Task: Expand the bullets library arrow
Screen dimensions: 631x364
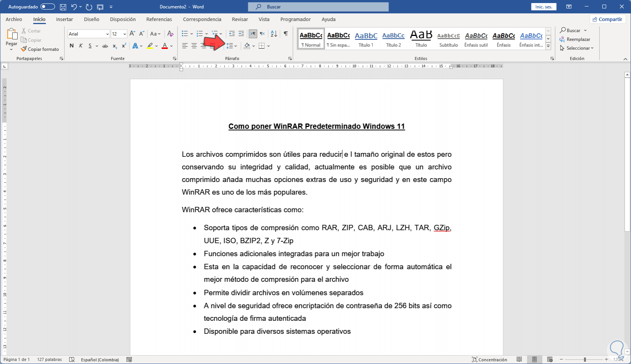Action: click(x=192, y=34)
